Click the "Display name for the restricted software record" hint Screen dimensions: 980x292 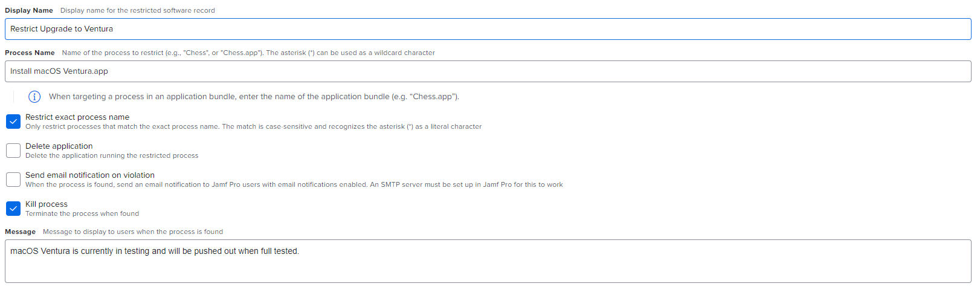tap(138, 10)
